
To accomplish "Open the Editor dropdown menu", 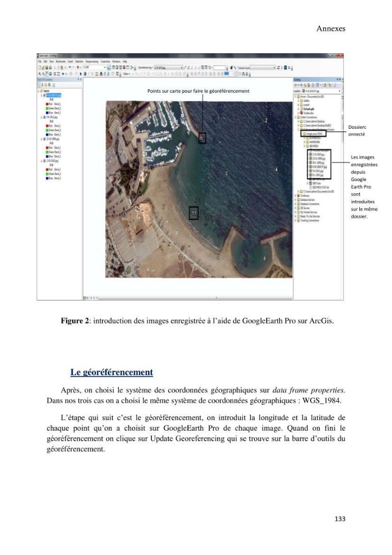I will pyautogui.click(x=127, y=74).
